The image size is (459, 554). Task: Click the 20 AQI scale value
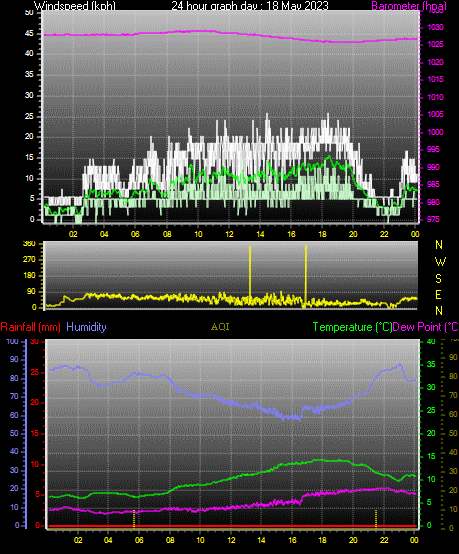point(453,490)
